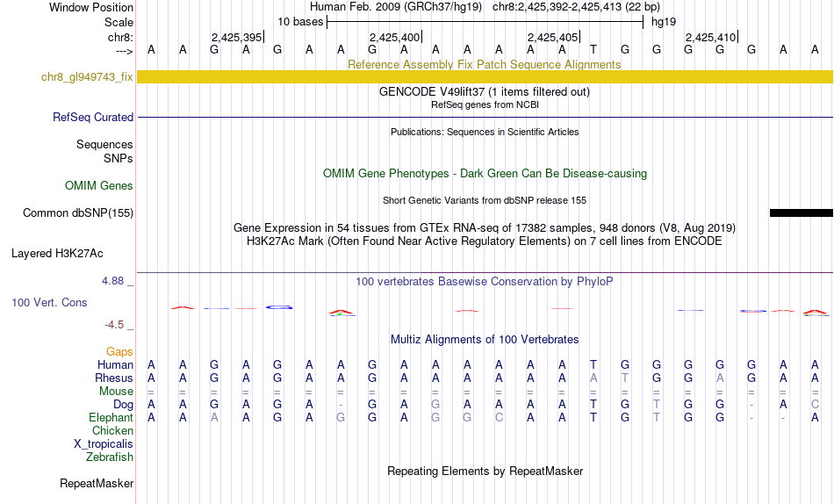Click the Sequences track label
Viewport: 834px width, 504px height.
tap(104, 145)
